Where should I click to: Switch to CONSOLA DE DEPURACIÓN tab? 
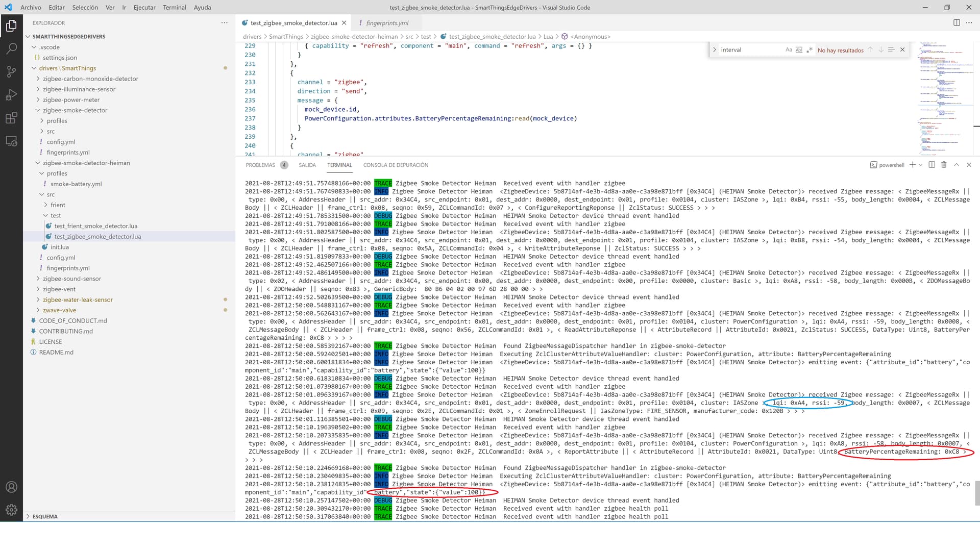(396, 165)
